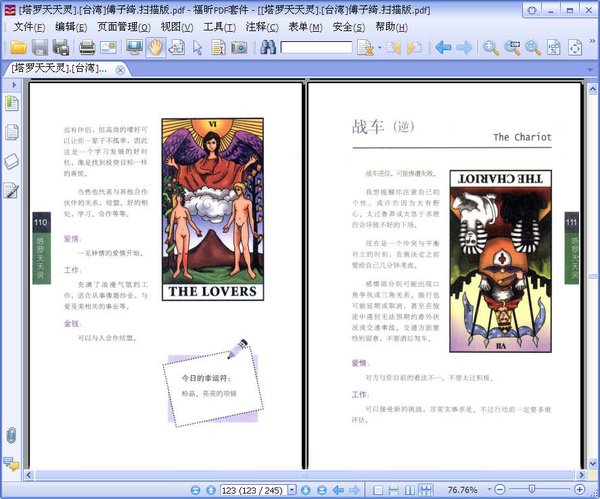Viewport: 600px width, 499px height.
Task: Click inside the toolbar search text field
Action: click(316, 47)
